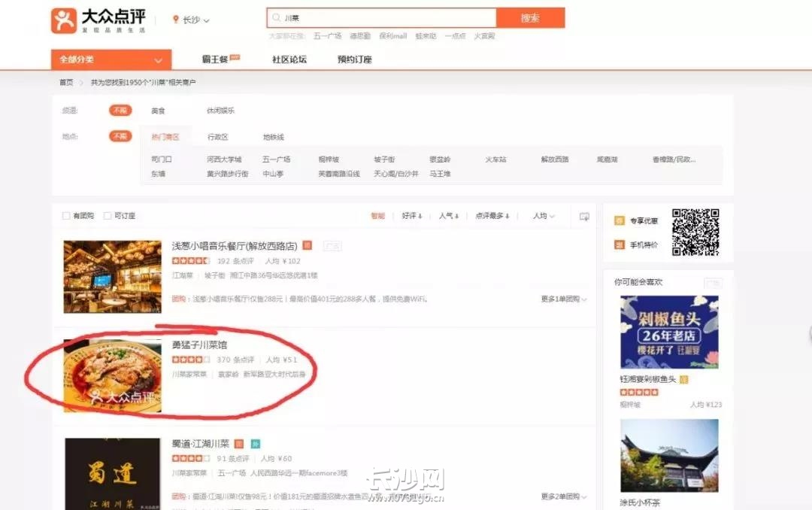Click the orange 搜索 button
The image size is (812, 510).
530,18
